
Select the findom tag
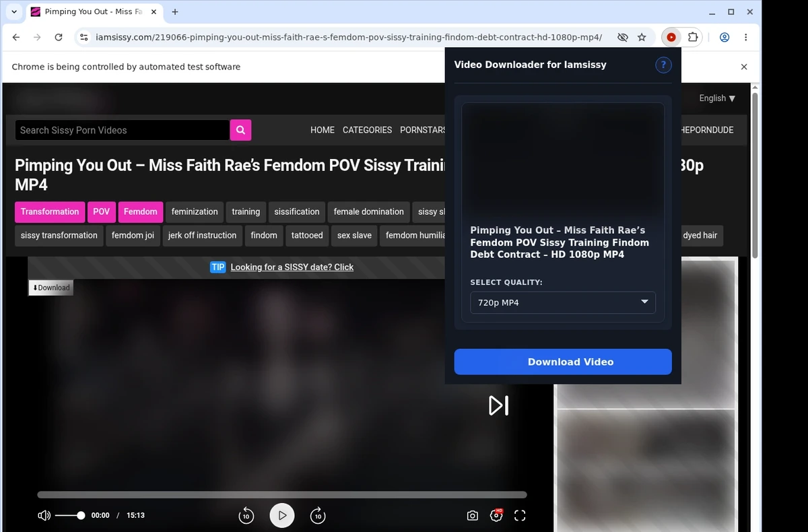tap(264, 236)
